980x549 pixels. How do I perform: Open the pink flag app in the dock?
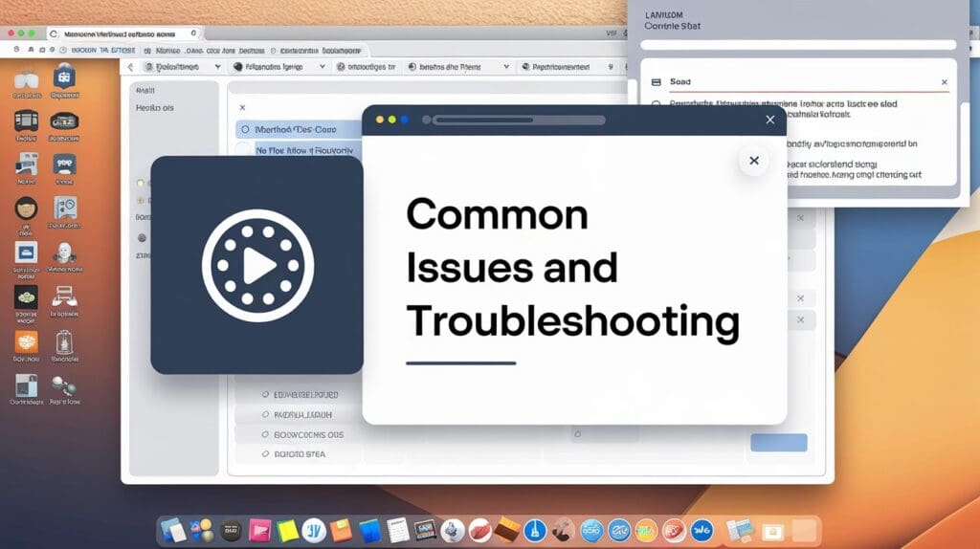coord(259,531)
